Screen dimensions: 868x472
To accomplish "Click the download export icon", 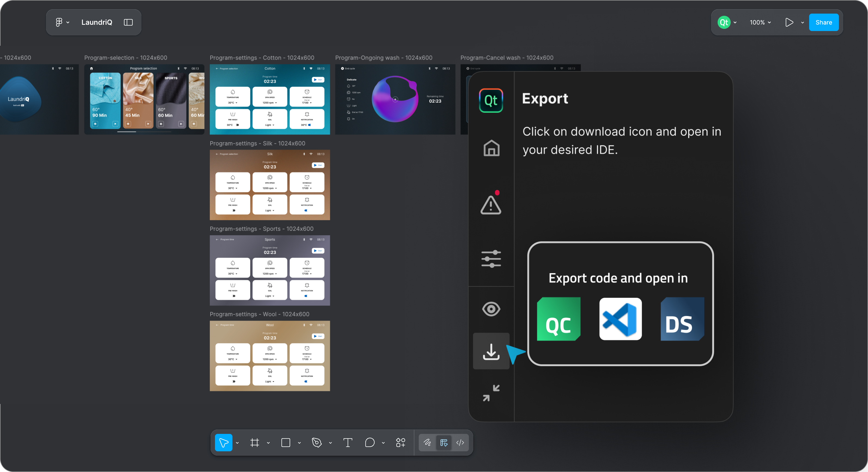I will [491, 351].
